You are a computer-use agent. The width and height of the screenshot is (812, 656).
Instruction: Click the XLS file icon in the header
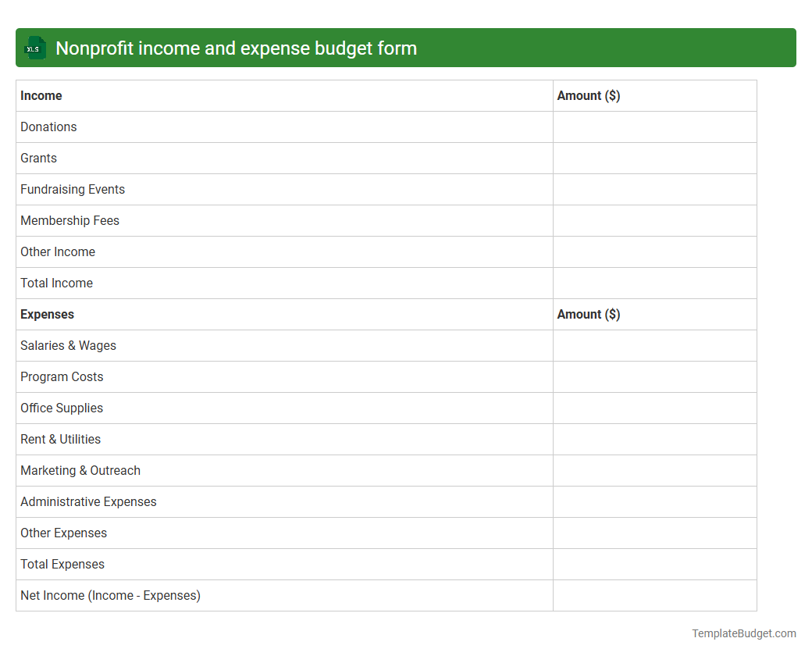(34, 48)
